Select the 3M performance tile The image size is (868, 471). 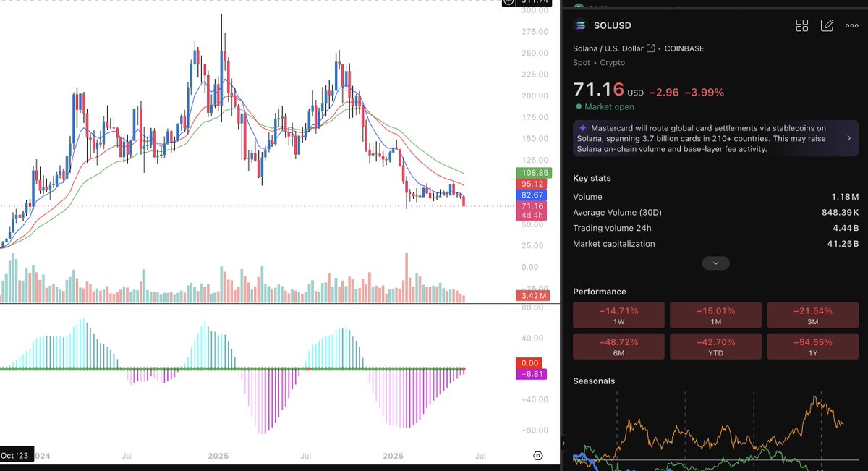tap(812, 315)
